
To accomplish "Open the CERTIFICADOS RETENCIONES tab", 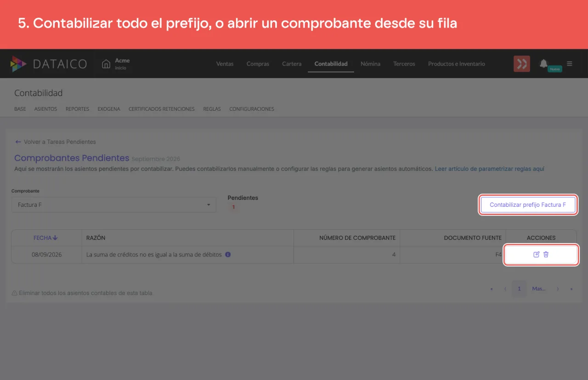I will pyautogui.click(x=162, y=109).
